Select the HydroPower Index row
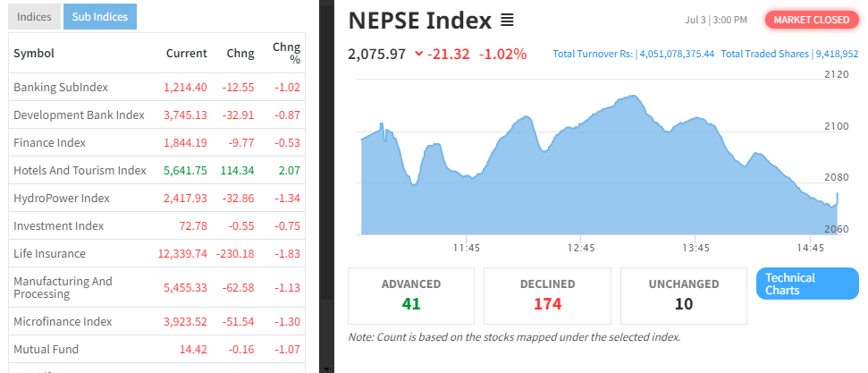Viewport: 868px width, 373px height. (x=62, y=198)
